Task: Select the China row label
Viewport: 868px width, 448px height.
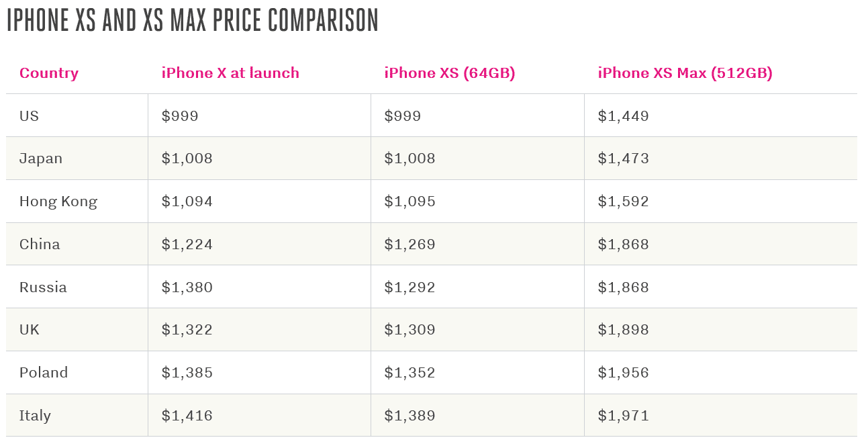Action: coord(40,244)
